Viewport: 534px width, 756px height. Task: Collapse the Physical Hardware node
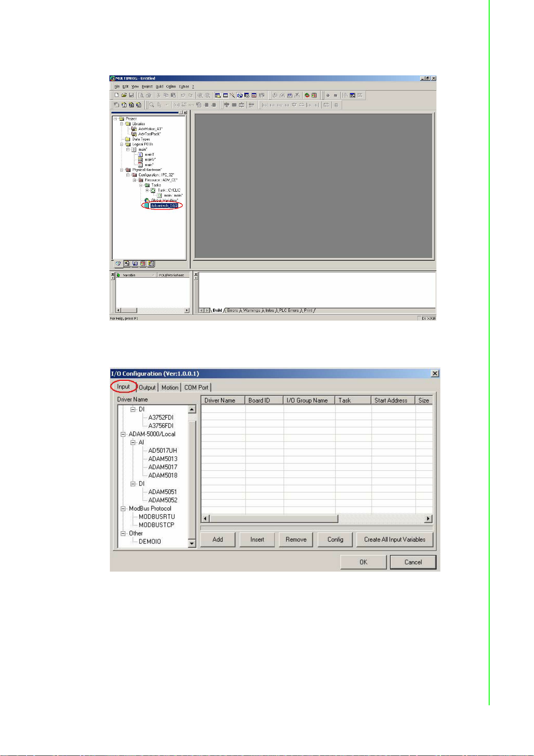tap(122, 170)
